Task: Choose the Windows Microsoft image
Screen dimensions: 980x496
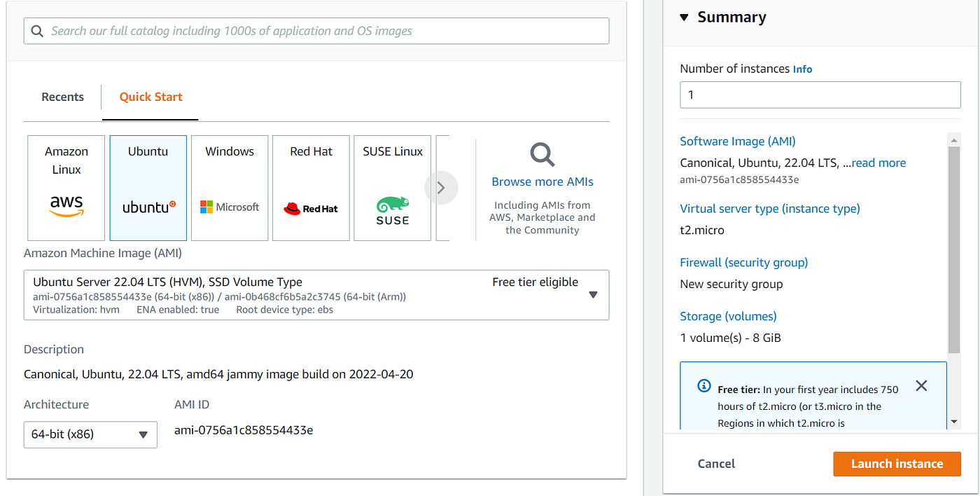Action: (x=230, y=187)
